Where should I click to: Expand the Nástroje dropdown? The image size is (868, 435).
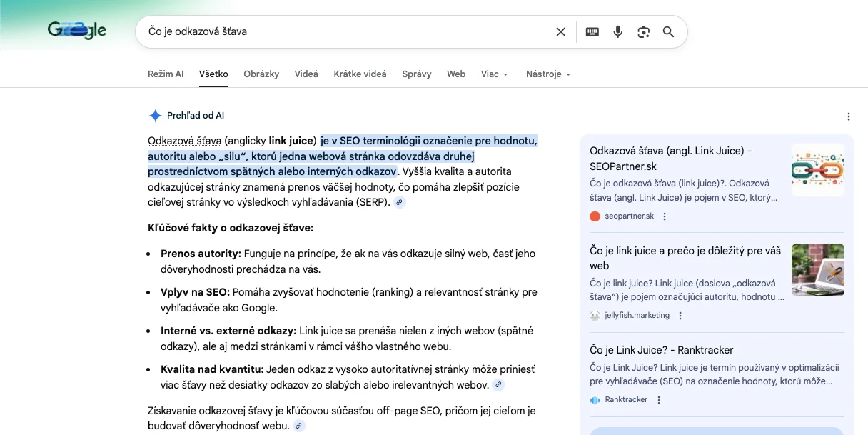tap(547, 74)
